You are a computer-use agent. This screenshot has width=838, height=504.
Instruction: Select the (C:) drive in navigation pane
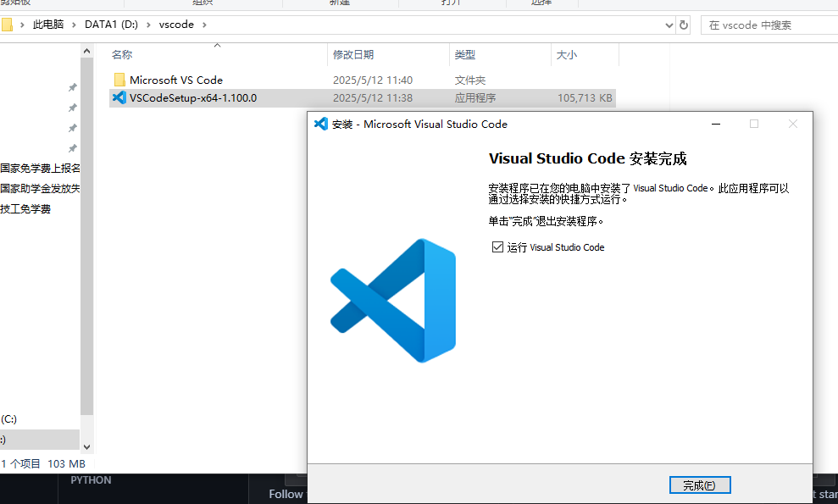(9, 419)
